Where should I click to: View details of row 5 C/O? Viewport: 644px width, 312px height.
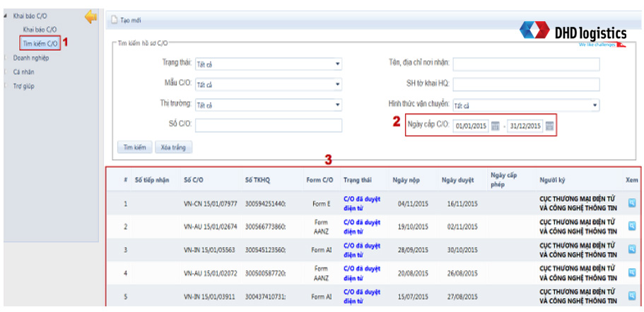(631, 296)
